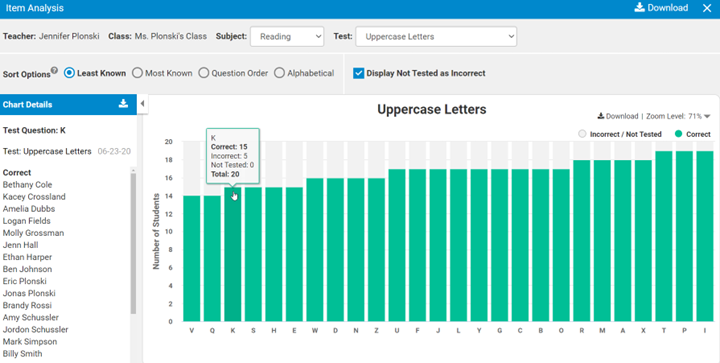
Task: Click the top-bar Download icon
Action: [x=639, y=8]
